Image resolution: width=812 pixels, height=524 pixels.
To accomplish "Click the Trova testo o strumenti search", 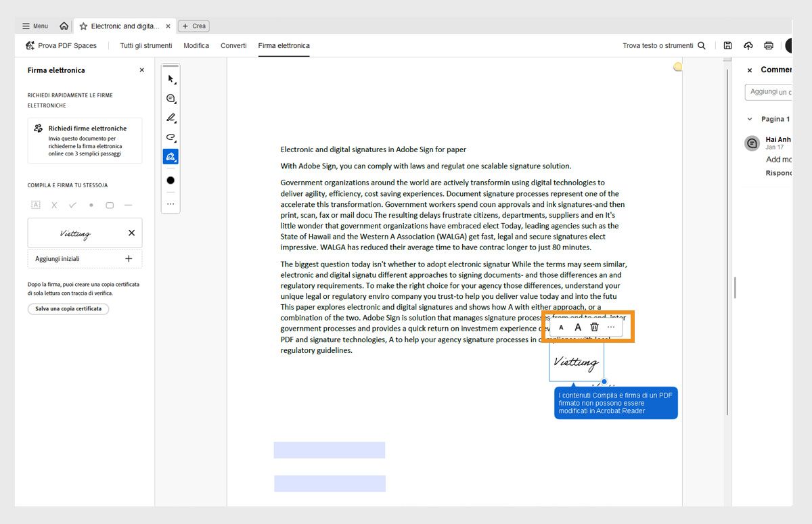I will 664,45.
